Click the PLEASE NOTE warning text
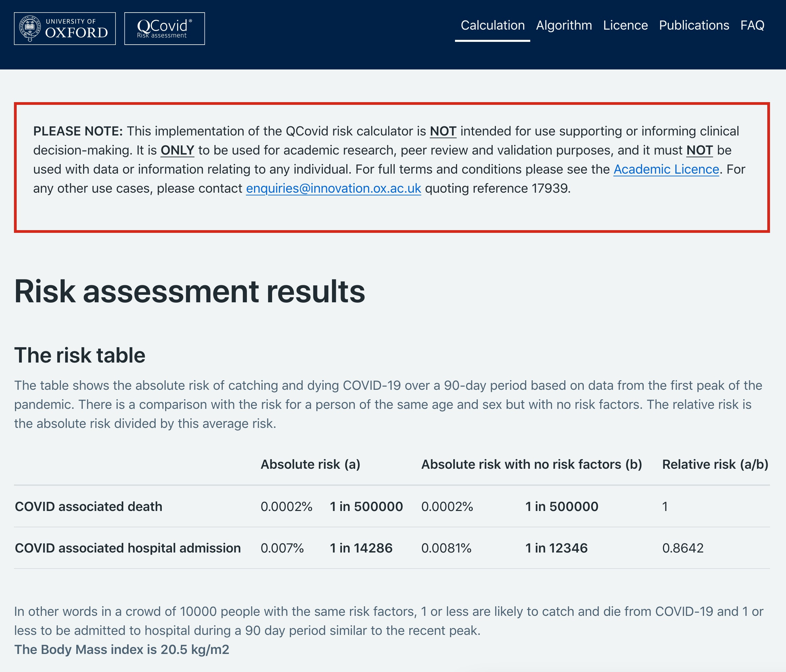 tap(78, 131)
